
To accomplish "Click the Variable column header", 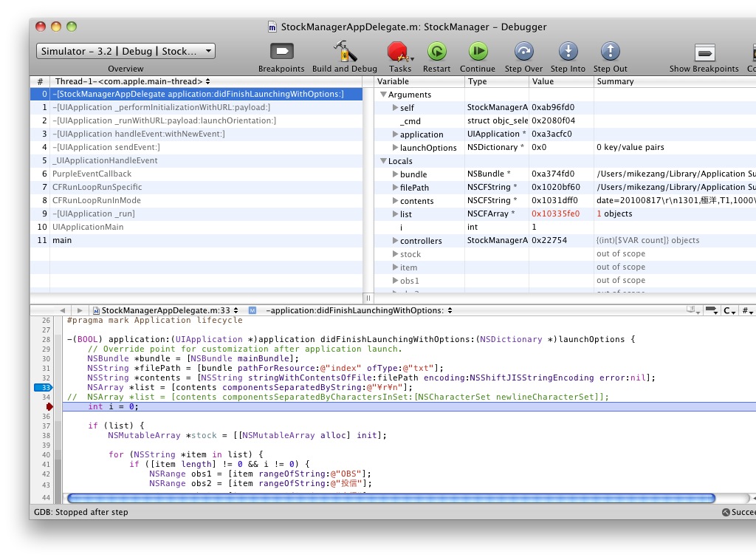I will (x=419, y=81).
